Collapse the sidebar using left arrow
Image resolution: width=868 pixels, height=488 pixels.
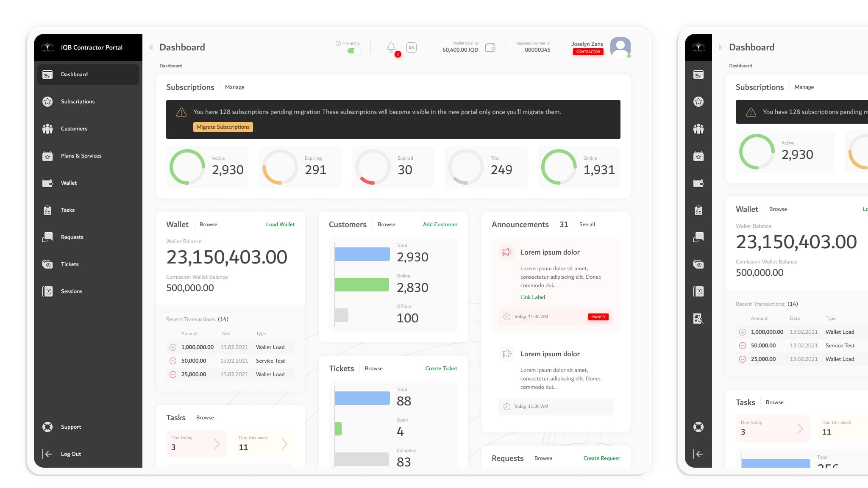click(151, 47)
